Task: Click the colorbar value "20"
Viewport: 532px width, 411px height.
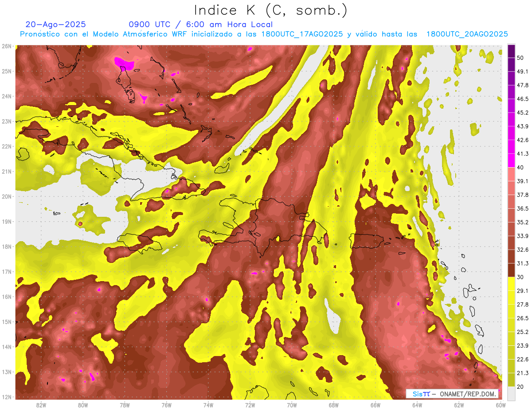Action: pyautogui.click(x=520, y=387)
